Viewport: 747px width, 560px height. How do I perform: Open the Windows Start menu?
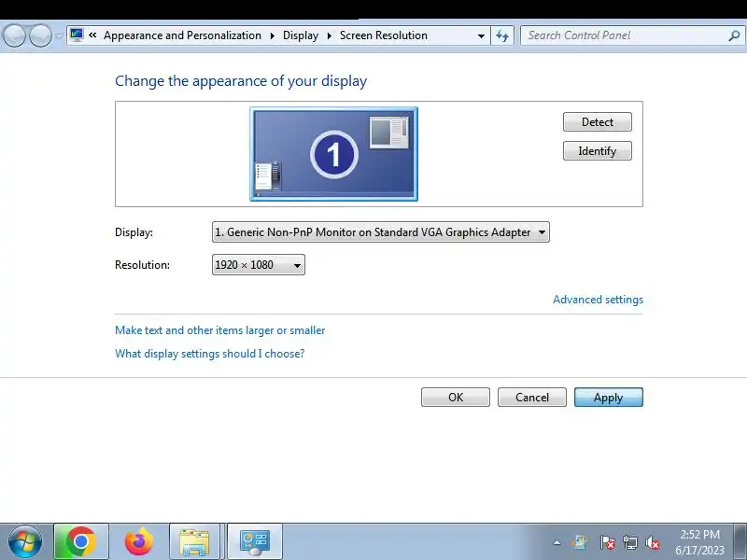coord(25,542)
